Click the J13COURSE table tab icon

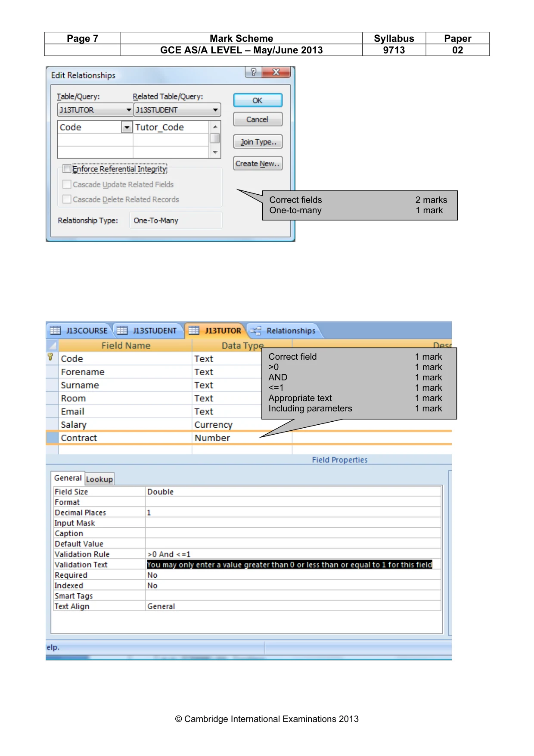[x=55, y=330]
